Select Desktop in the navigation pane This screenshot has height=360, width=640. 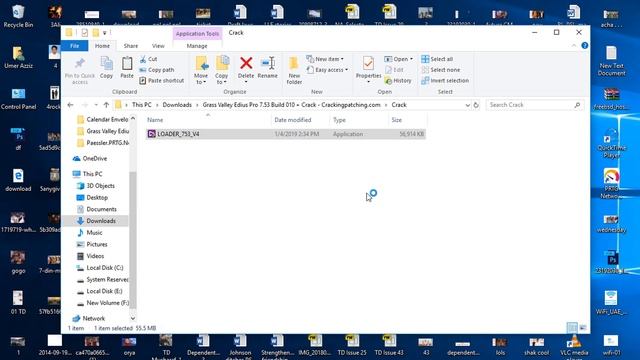97,198
